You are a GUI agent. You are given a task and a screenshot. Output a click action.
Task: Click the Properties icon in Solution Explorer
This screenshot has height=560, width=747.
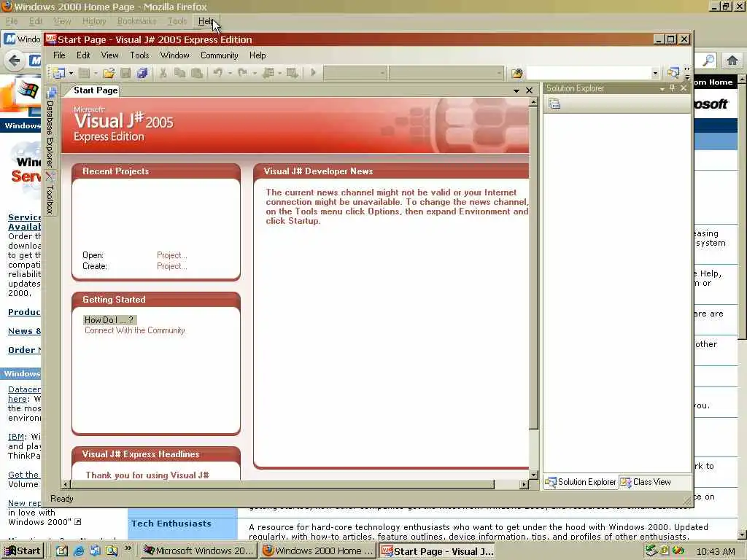554,104
